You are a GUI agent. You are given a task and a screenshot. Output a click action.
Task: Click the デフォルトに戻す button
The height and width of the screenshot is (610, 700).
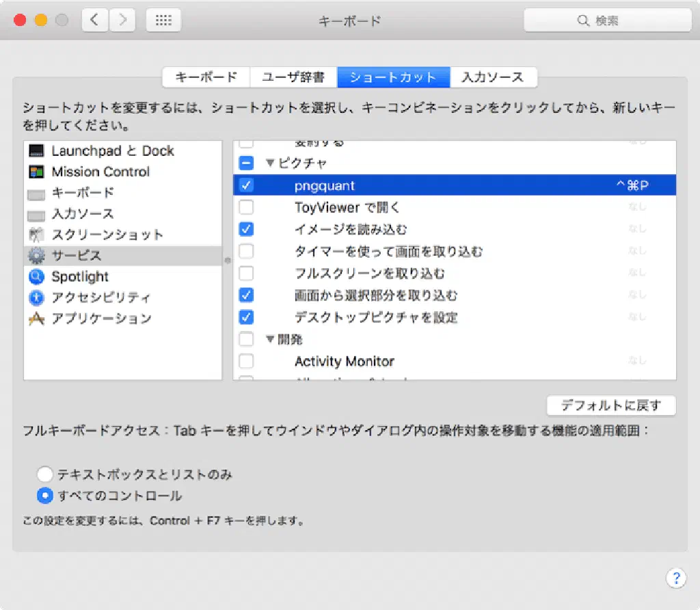611,406
